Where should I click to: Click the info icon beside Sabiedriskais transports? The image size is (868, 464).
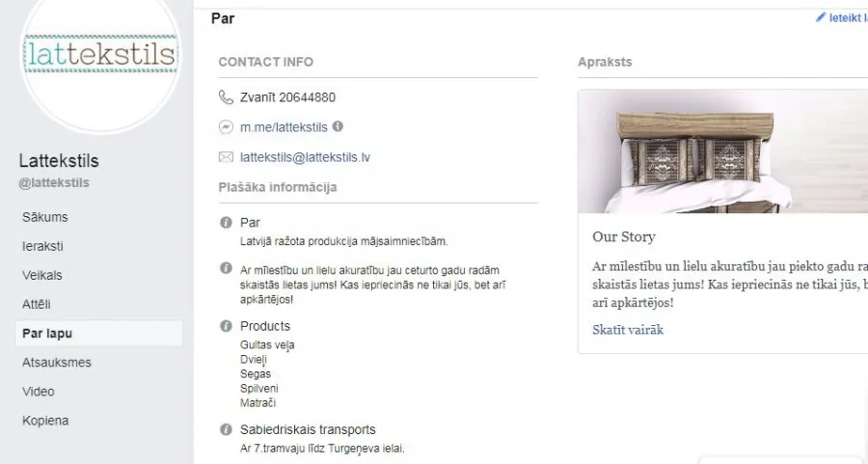click(226, 429)
